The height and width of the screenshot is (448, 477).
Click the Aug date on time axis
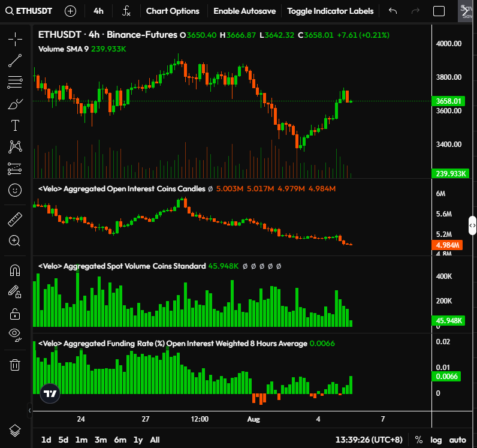pyautogui.click(x=253, y=419)
